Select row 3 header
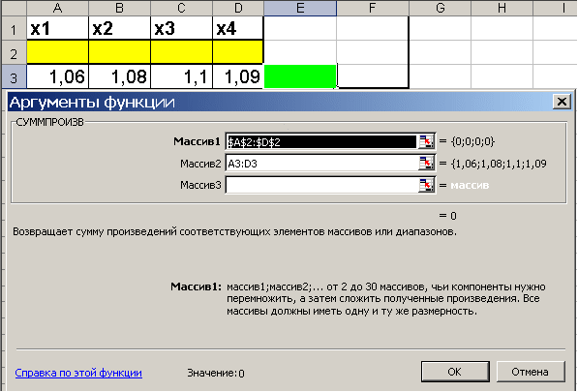 tap(14, 77)
